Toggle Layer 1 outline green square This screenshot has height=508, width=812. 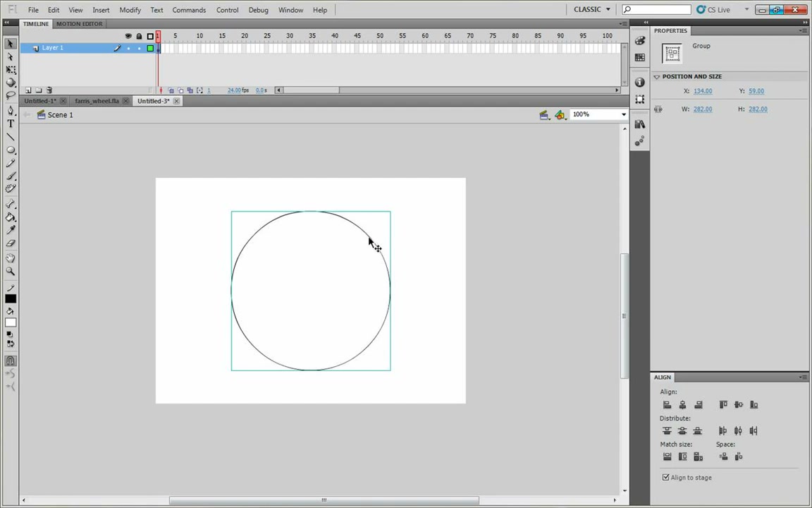coord(150,48)
